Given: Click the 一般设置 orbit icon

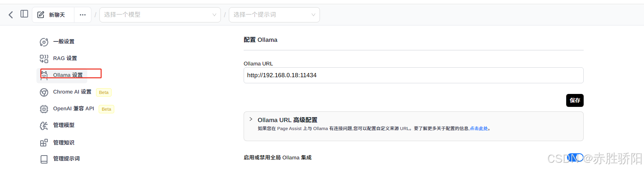Looking at the screenshot, I should pyautogui.click(x=44, y=42).
